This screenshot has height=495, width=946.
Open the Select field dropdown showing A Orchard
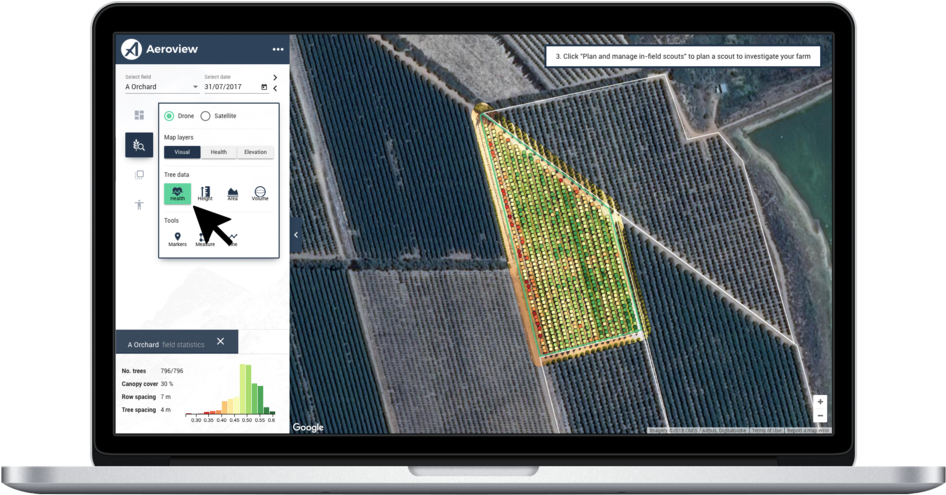[x=161, y=87]
